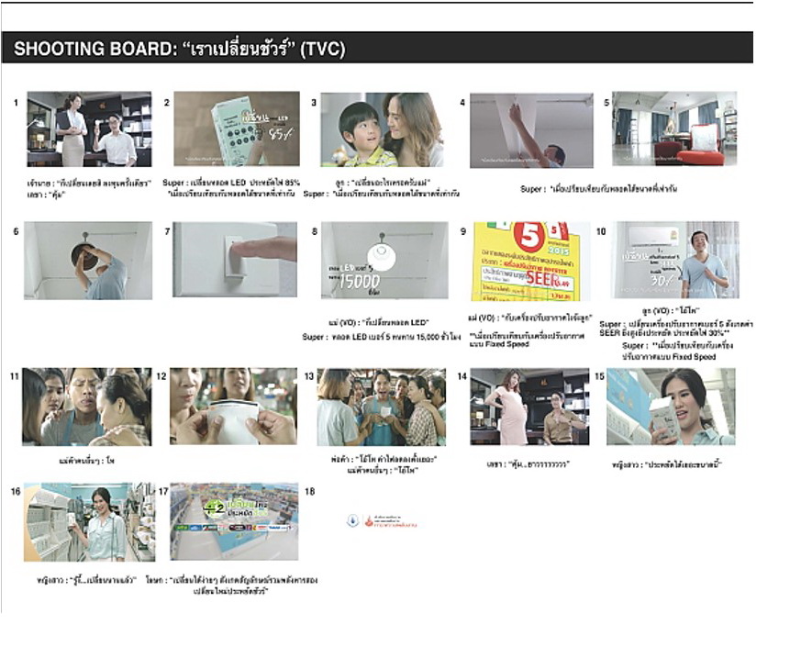This screenshot has width=812, height=647.
Task: Click the ministry logo in frame 18
Action: click(382, 521)
